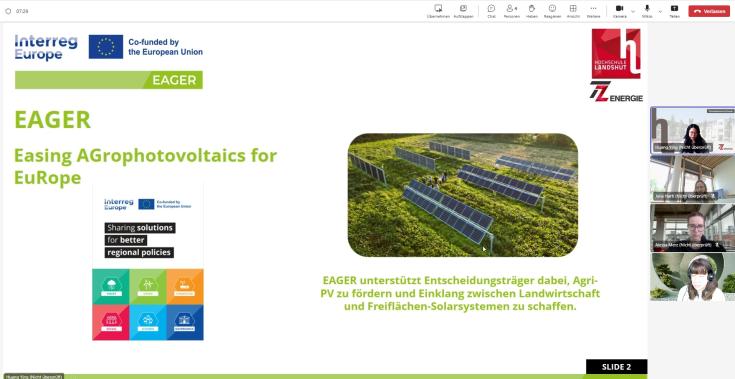Viewport: 735px width, 379px height.
Task: Click the Hochschule Landshut logo
Action: coord(615,54)
